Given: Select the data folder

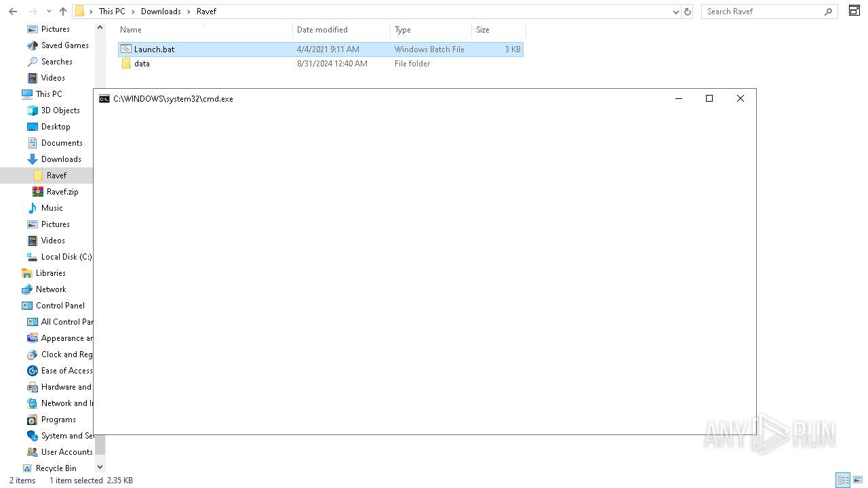Looking at the screenshot, I should (321, 64).
